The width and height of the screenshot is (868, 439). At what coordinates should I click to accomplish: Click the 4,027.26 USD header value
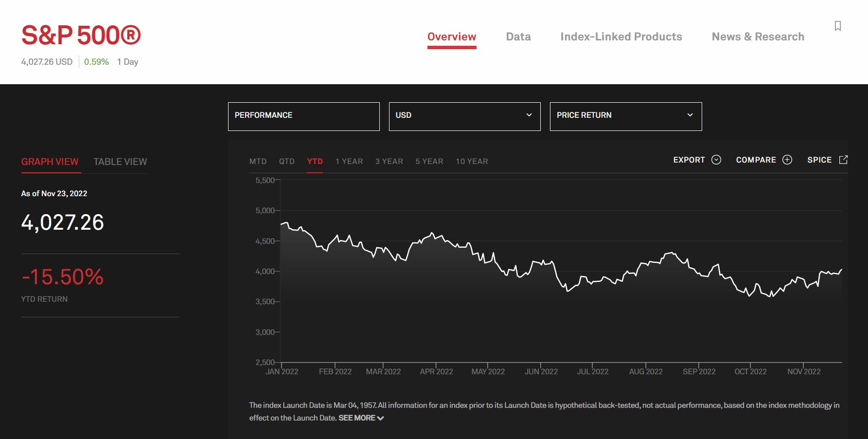coord(47,62)
